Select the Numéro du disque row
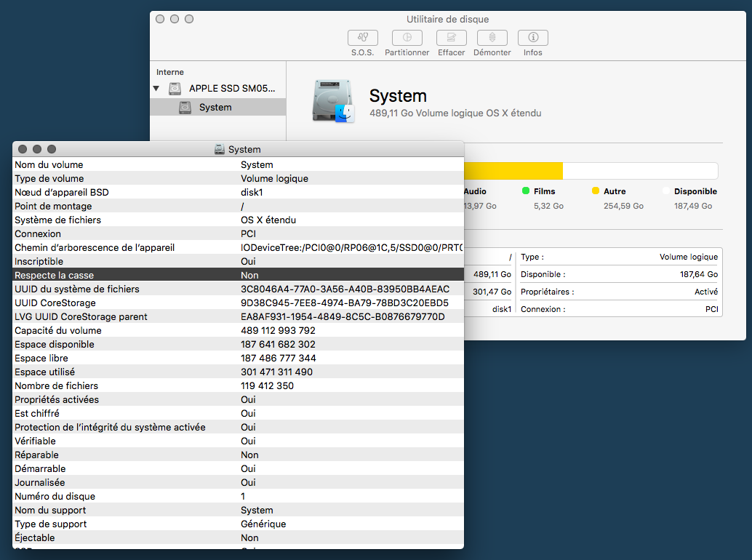 pyautogui.click(x=238, y=496)
